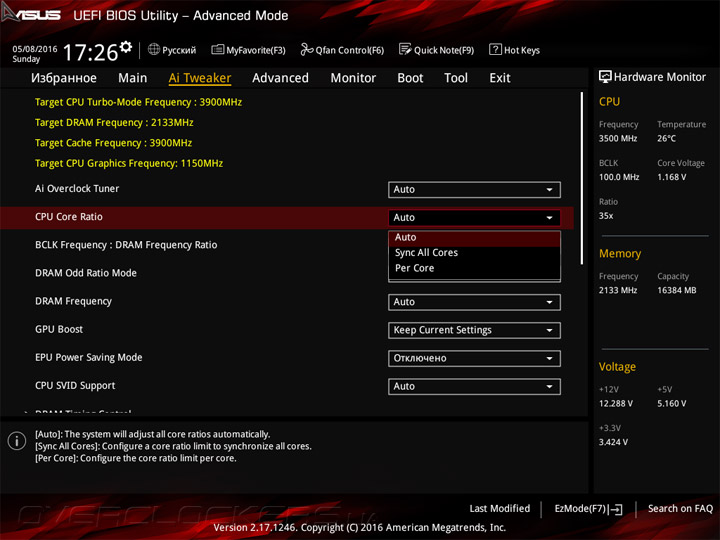Click the MyFavorite list icon
The height and width of the screenshot is (540, 720).
(218, 50)
